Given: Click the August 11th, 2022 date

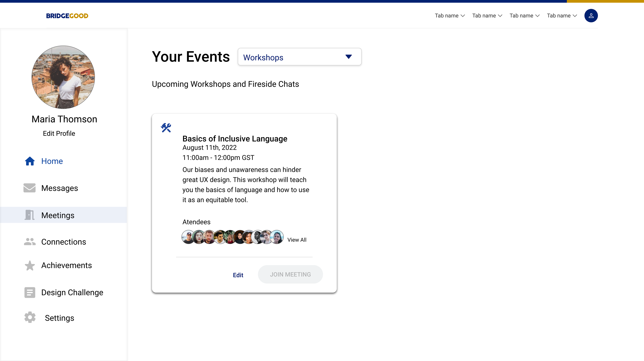Looking at the screenshot, I should click(209, 148).
